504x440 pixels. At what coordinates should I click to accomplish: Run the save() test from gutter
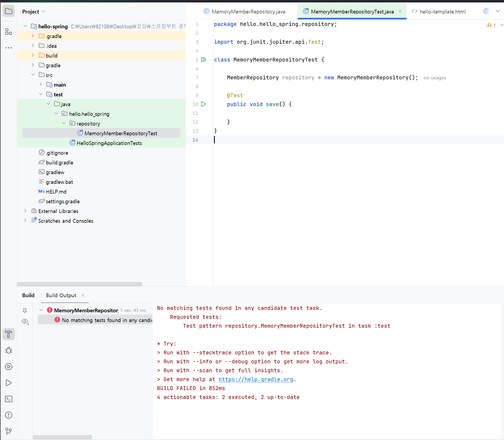(x=204, y=104)
